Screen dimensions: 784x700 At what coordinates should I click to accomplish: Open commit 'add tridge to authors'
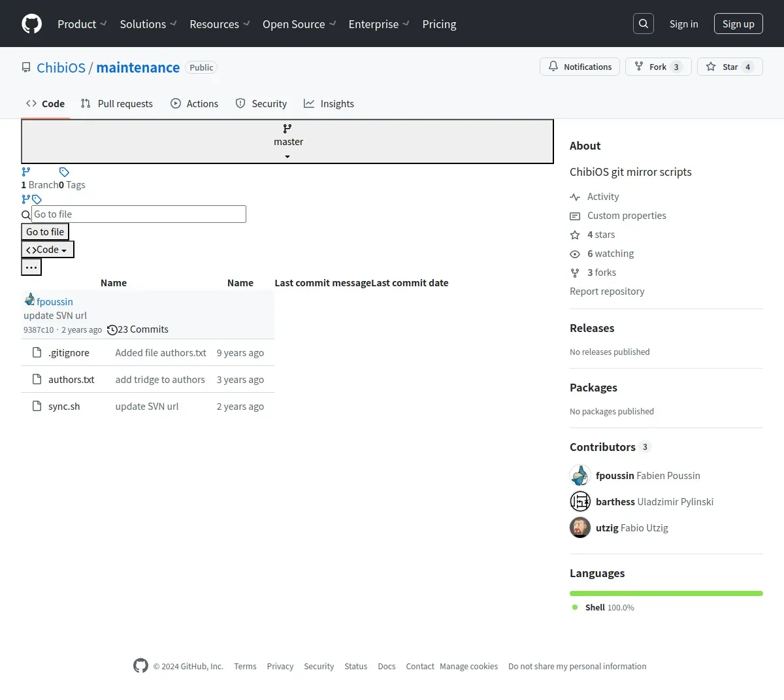160,379
